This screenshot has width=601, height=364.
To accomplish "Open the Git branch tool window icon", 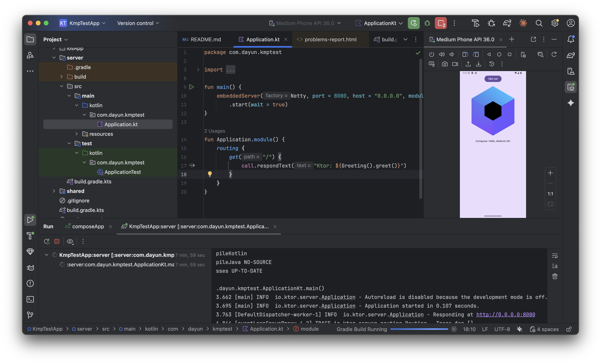I will [30, 315].
